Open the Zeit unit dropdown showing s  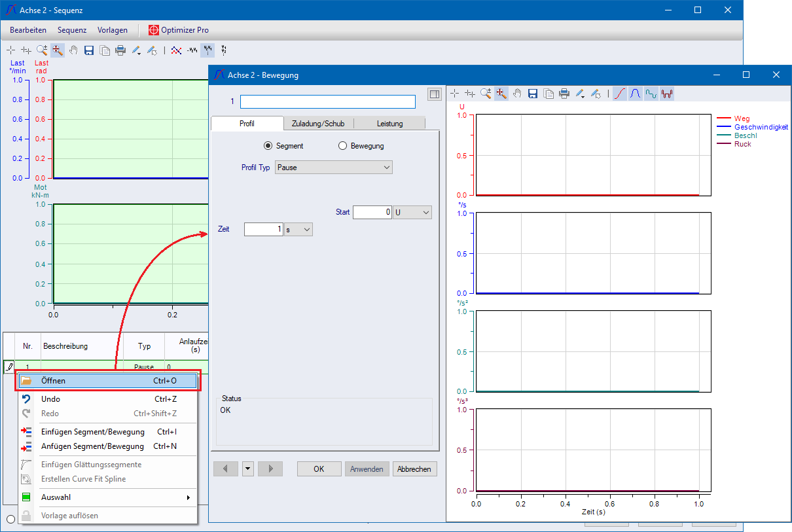(298, 229)
